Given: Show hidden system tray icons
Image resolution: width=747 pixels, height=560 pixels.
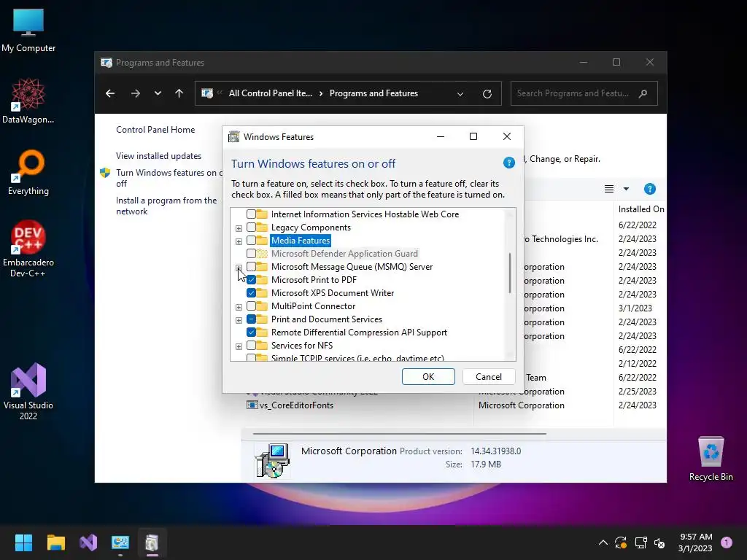Looking at the screenshot, I should pyautogui.click(x=603, y=542).
